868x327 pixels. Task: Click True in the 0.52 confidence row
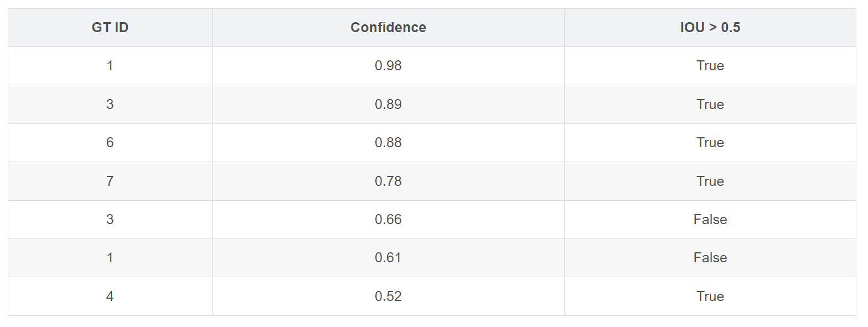(x=710, y=297)
